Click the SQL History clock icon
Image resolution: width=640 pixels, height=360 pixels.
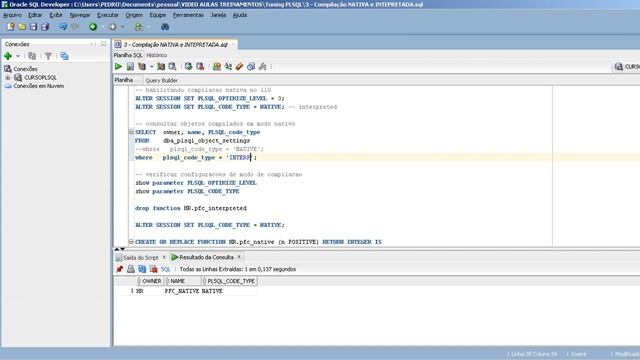point(251,67)
